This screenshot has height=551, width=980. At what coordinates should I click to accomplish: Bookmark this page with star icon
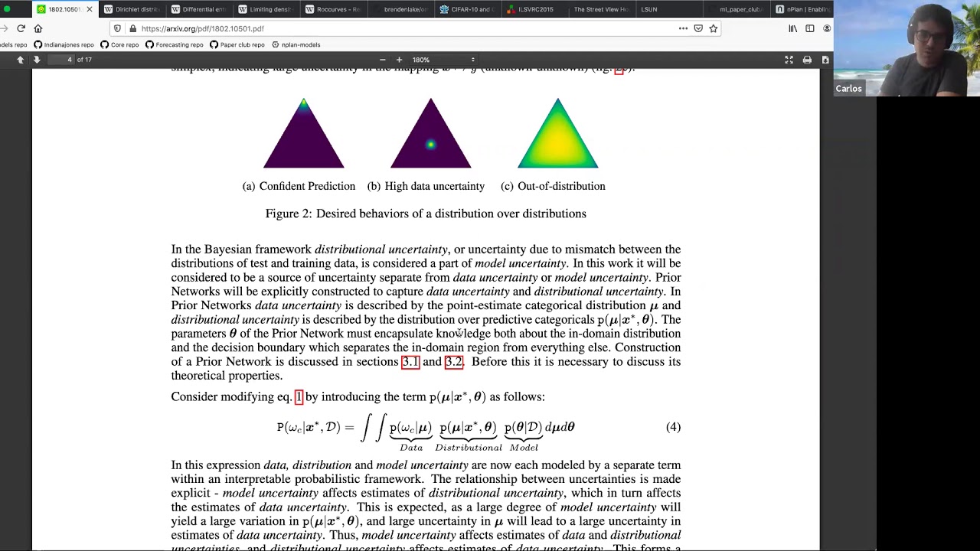click(714, 28)
